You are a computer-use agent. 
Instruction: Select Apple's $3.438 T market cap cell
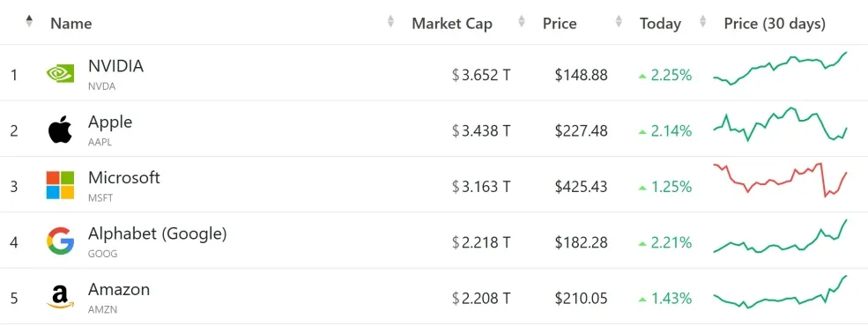pos(481,130)
